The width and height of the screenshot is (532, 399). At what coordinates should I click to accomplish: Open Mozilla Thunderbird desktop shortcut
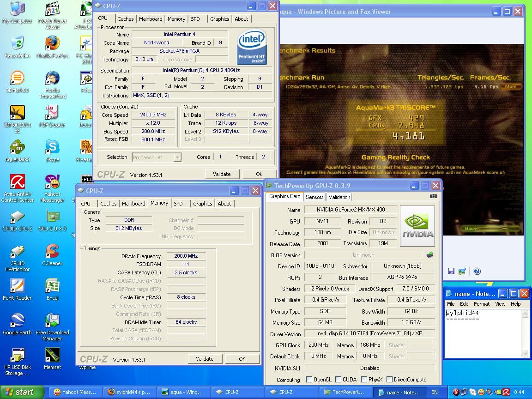tap(52, 85)
